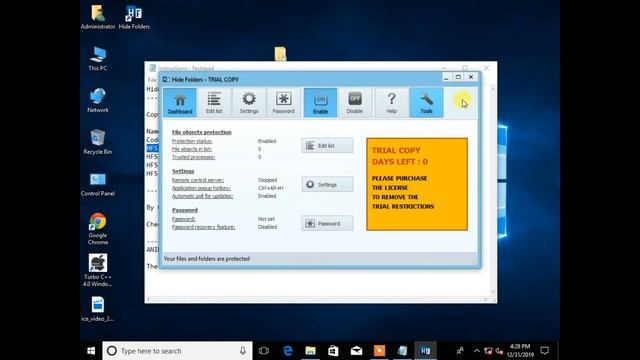Click the Edit list button in dashboard

pyautogui.click(x=327, y=145)
